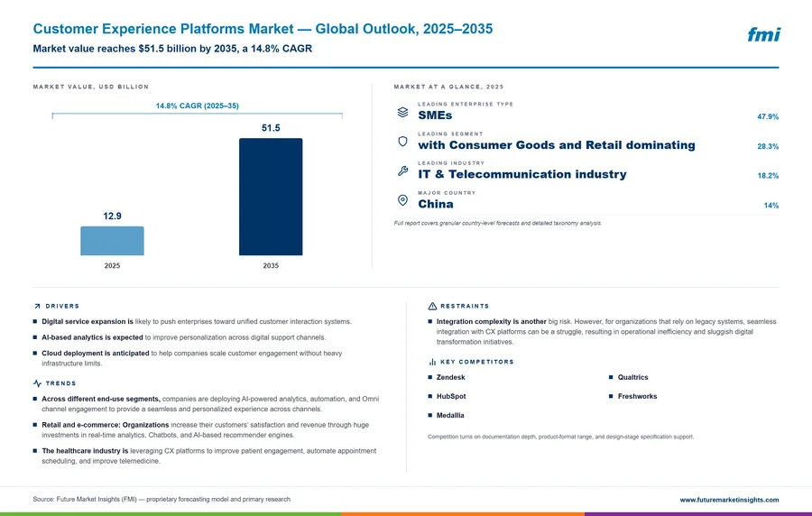Screen dimensions: 812x516
Task: Click IT & Telecommunication industry text
Action: (x=522, y=174)
